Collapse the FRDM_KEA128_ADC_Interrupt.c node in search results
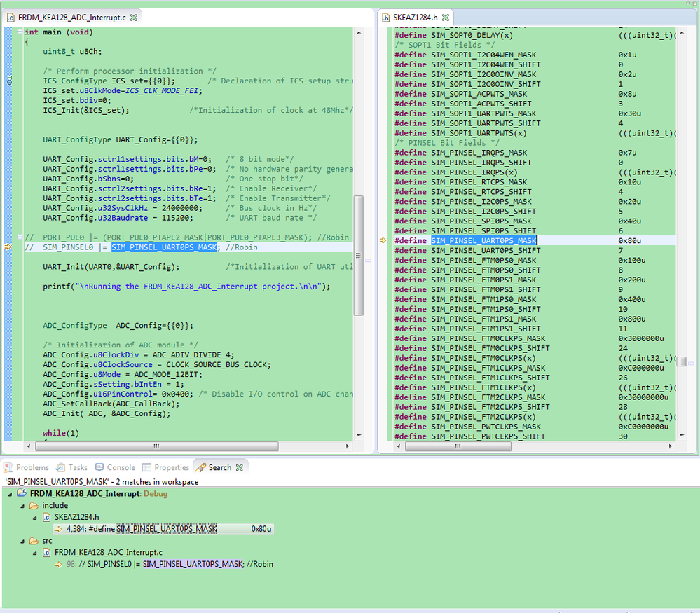The height and width of the screenshot is (613, 700). pos(35,553)
